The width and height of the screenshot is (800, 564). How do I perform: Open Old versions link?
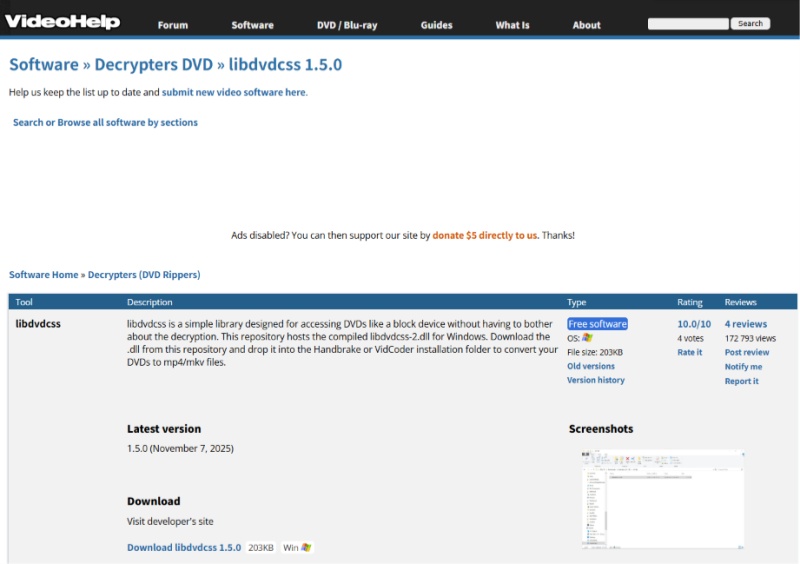591,366
